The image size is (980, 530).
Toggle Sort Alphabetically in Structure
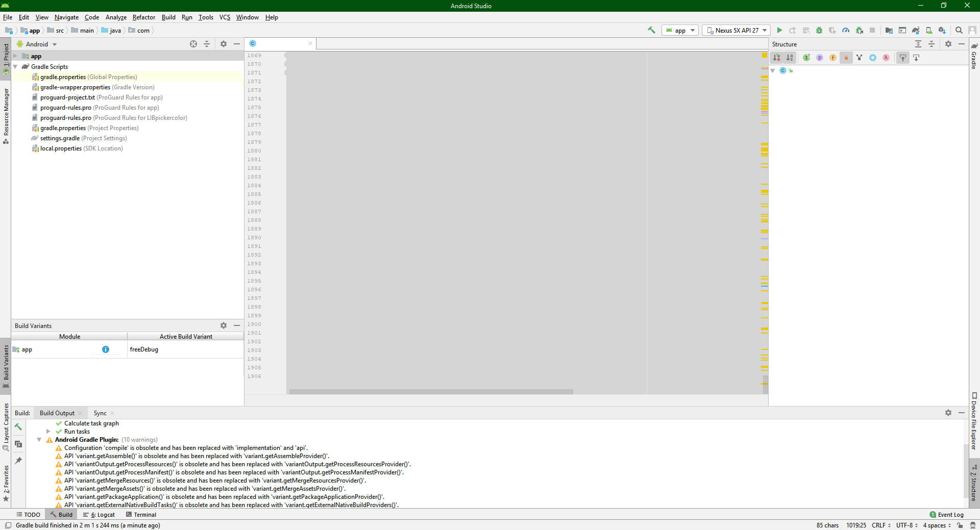coord(790,58)
